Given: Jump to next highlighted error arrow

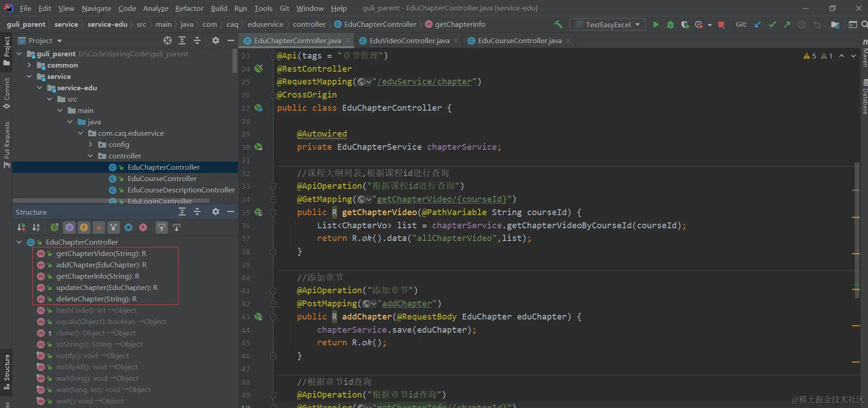Looking at the screenshot, I should coord(853,56).
